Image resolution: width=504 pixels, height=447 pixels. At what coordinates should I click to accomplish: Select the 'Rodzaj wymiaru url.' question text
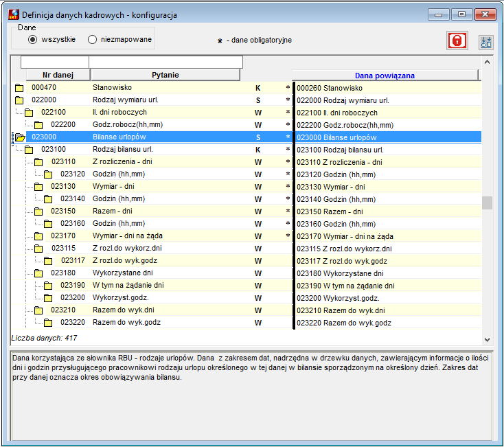(x=126, y=100)
